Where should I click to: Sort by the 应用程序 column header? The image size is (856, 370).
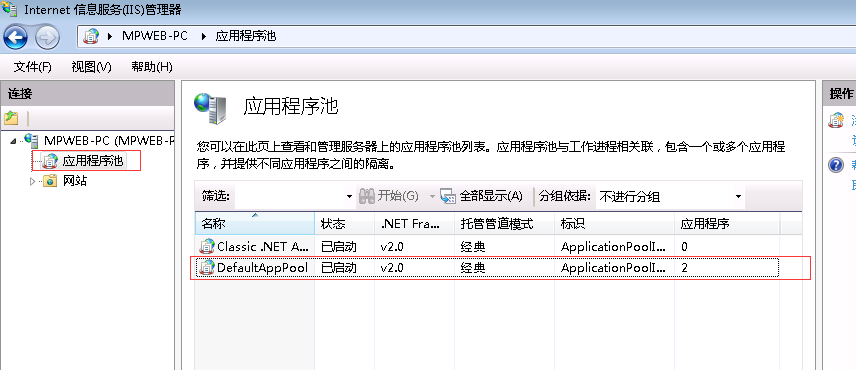727,224
